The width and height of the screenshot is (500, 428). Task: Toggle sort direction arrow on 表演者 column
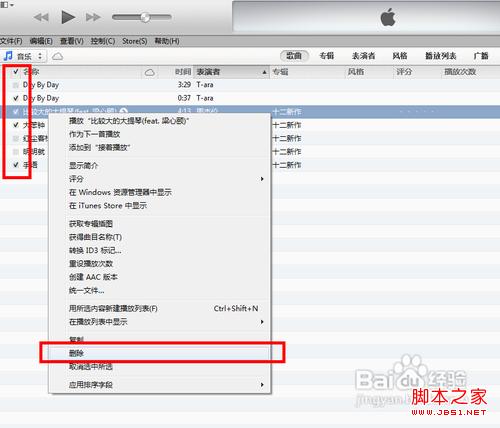264,72
